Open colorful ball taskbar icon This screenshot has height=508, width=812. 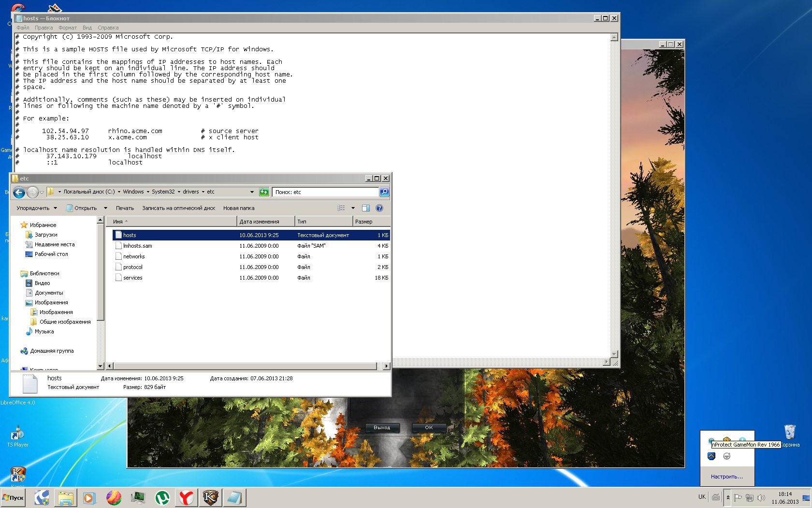click(x=114, y=498)
